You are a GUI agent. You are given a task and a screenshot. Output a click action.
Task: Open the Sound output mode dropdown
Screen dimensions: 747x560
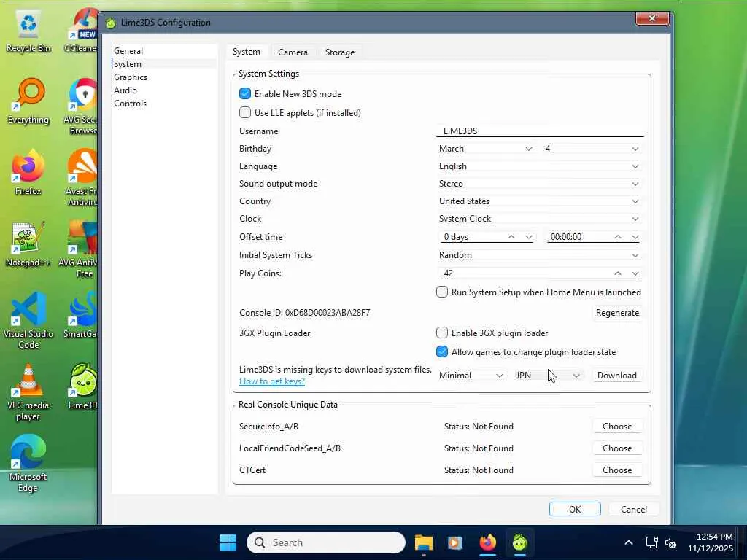[x=539, y=184]
